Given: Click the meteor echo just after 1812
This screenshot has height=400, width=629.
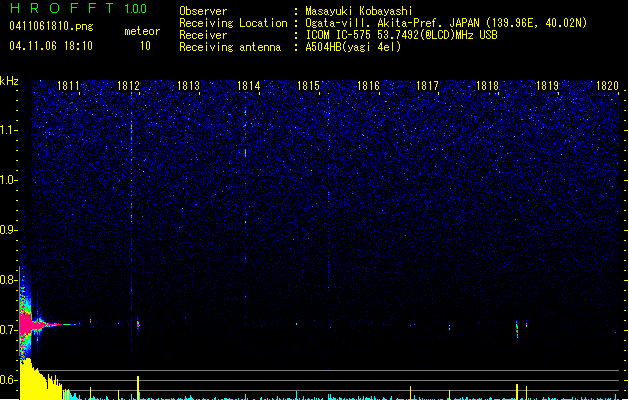Looking at the screenshot, I should [138, 324].
